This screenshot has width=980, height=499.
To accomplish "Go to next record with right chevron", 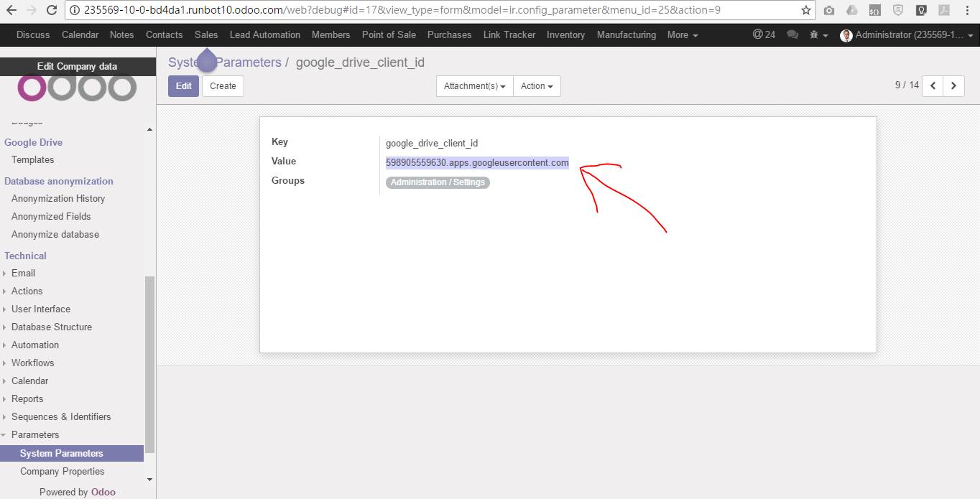I will click(953, 85).
